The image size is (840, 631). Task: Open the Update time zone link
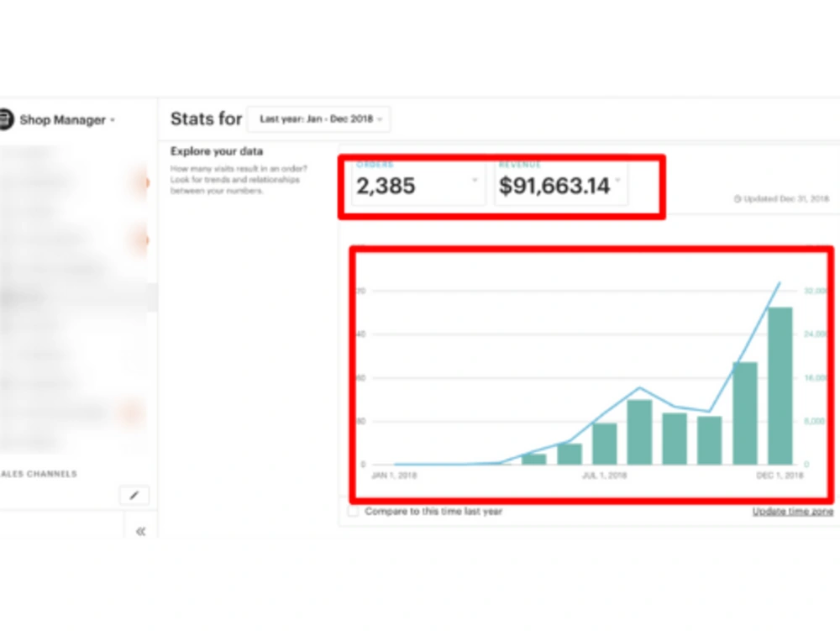[x=793, y=512]
